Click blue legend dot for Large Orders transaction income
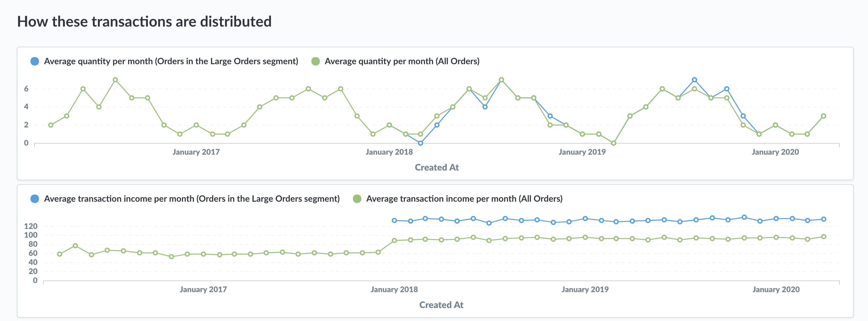This screenshot has width=868, height=321. pyautogui.click(x=35, y=199)
